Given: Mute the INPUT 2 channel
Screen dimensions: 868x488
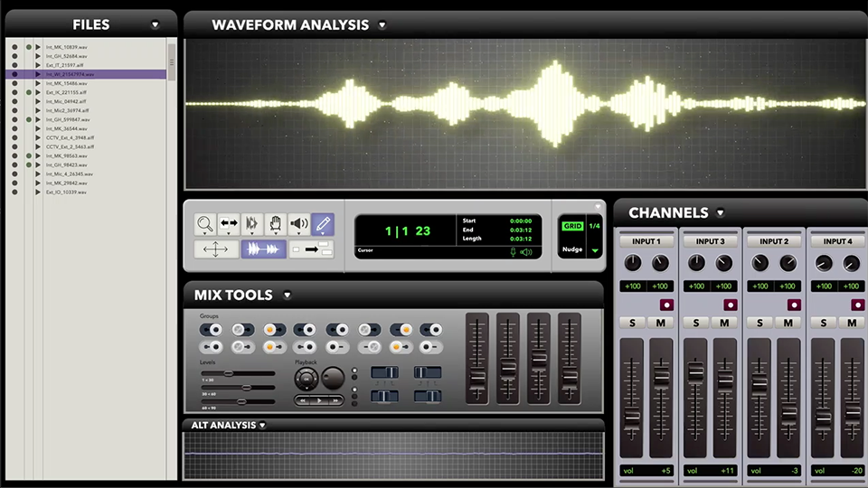Looking at the screenshot, I should coord(788,323).
